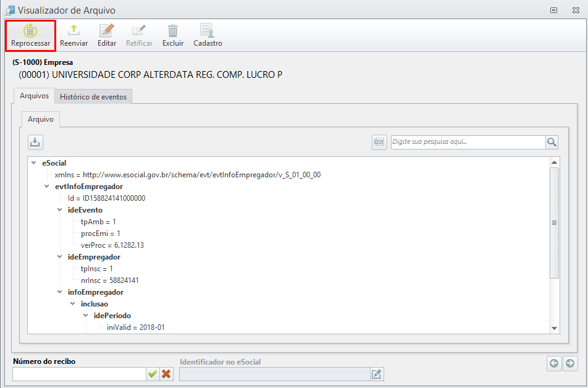Collapse the evtInfoEmpregador node
Viewport: 588px width, 388px height.
click(x=46, y=186)
